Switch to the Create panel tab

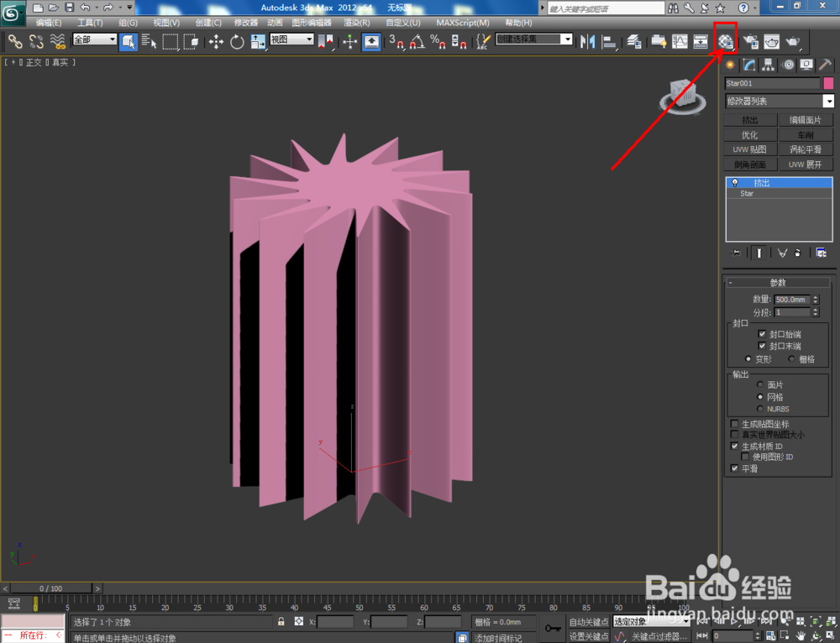point(730,65)
